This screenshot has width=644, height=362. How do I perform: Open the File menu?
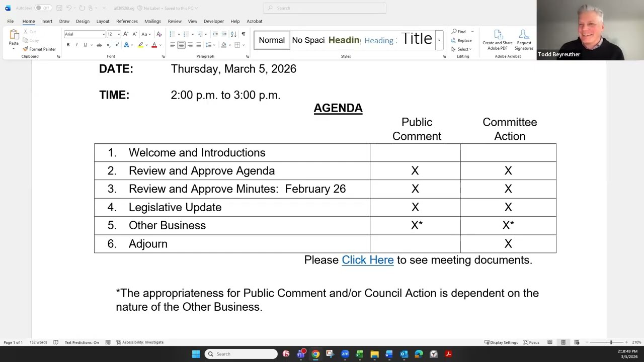coord(10,21)
